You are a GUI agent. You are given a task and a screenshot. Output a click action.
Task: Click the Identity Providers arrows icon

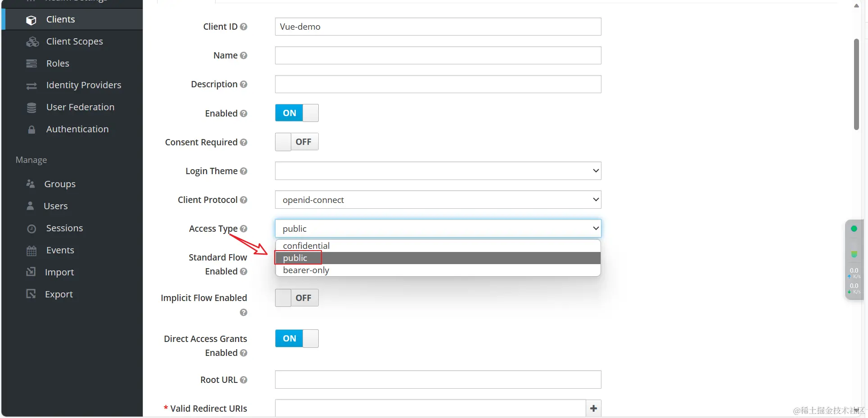32,85
